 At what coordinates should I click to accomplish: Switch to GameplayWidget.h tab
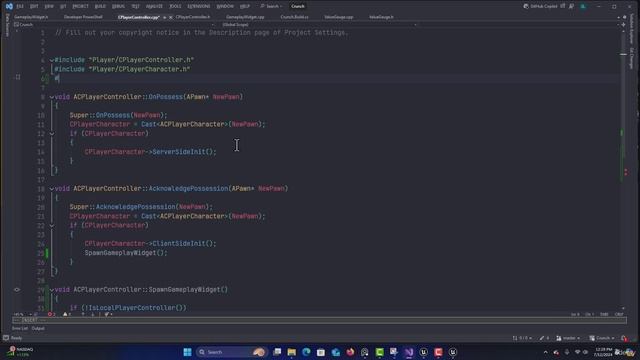[x=31, y=17]
